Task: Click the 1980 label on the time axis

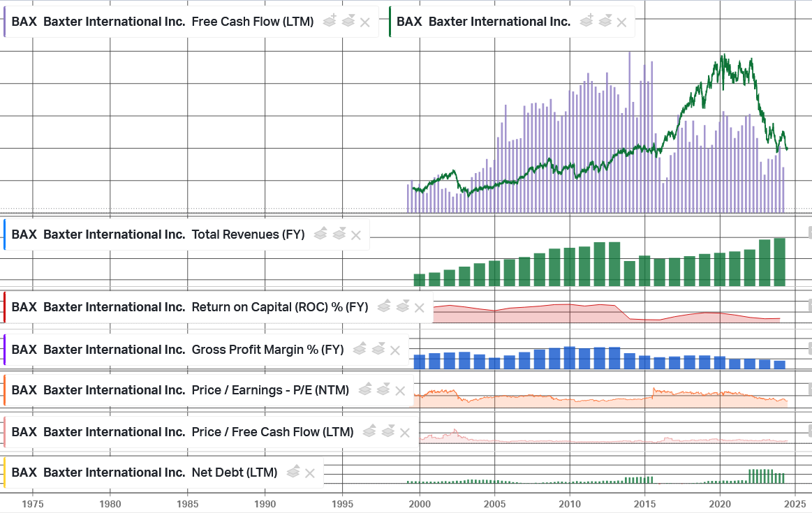Action: point(110,504)
